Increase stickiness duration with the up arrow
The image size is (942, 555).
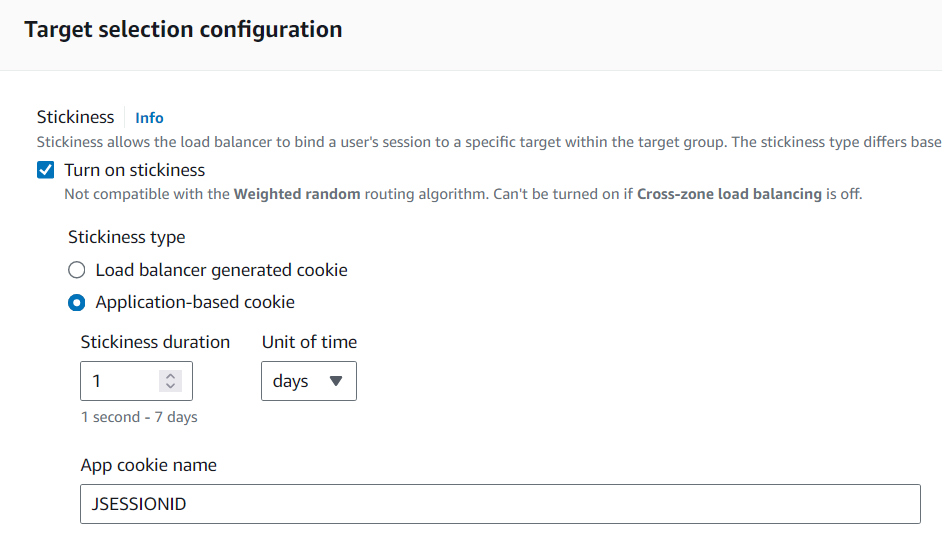[x=171, y=376]
